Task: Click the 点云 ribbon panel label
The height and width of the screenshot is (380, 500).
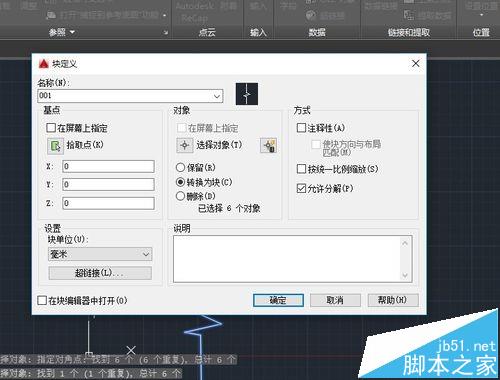Action: (207, 32)
